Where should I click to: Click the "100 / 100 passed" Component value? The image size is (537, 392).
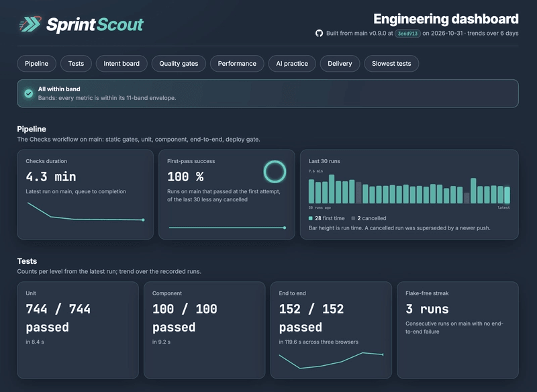185,318
